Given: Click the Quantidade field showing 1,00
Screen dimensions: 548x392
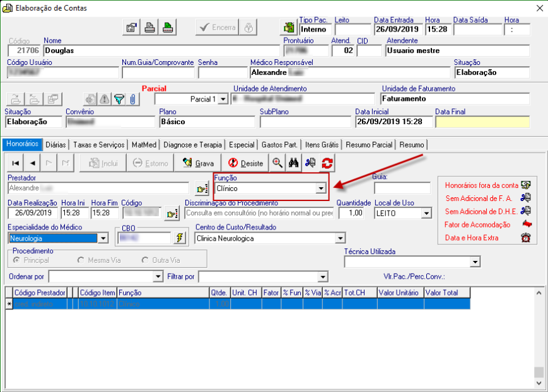Looking at the screenshot, I should coord(351,213).
